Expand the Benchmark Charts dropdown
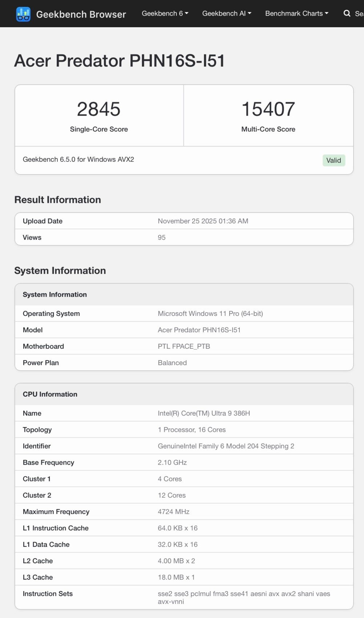Viewport: 364px width, 618px height. click(x=296, y=13)
